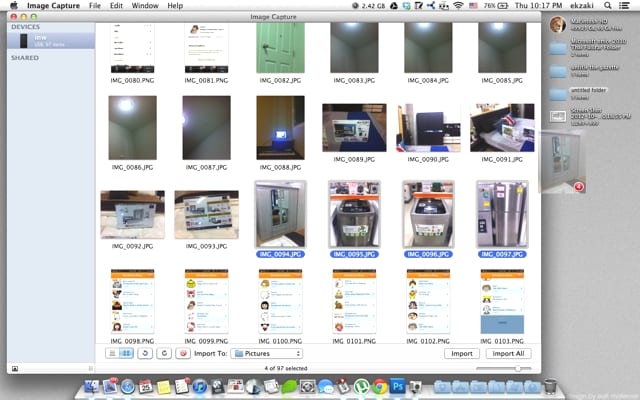640x400 pixels.
Task: Open the Image Capture application menu
Action: point(53,6)
